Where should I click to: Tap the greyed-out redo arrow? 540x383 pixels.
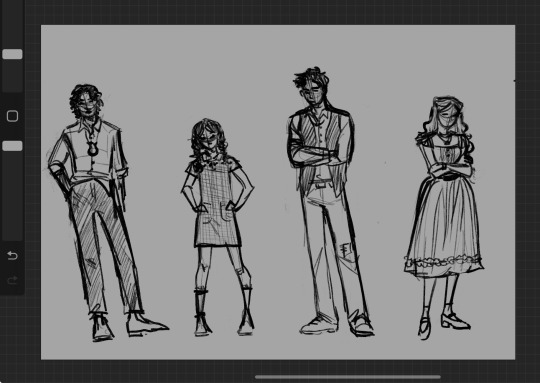pos(12,280)
